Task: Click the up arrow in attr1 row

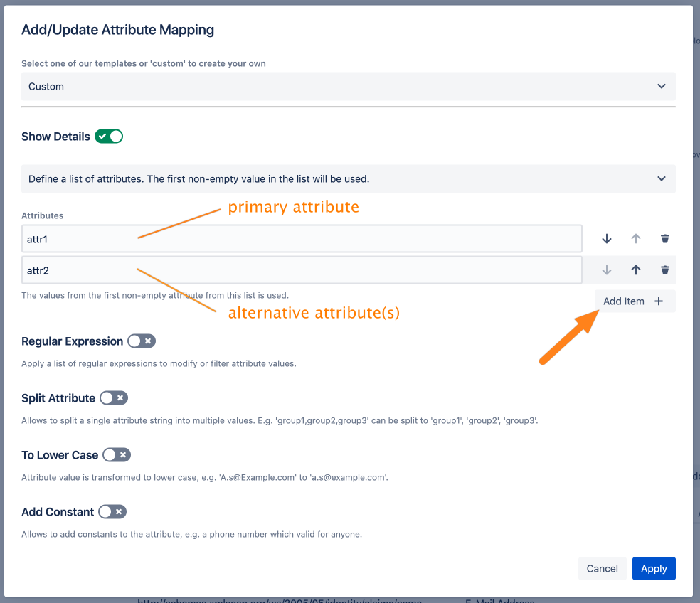Action: coord(636,239)
